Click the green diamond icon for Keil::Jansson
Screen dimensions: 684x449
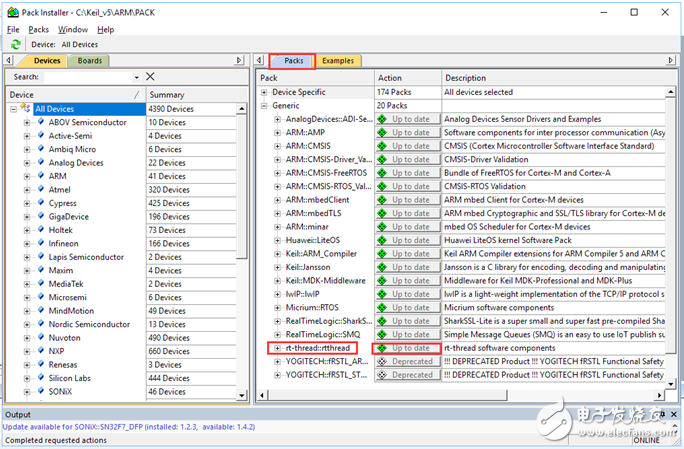(x=383, y=267)
